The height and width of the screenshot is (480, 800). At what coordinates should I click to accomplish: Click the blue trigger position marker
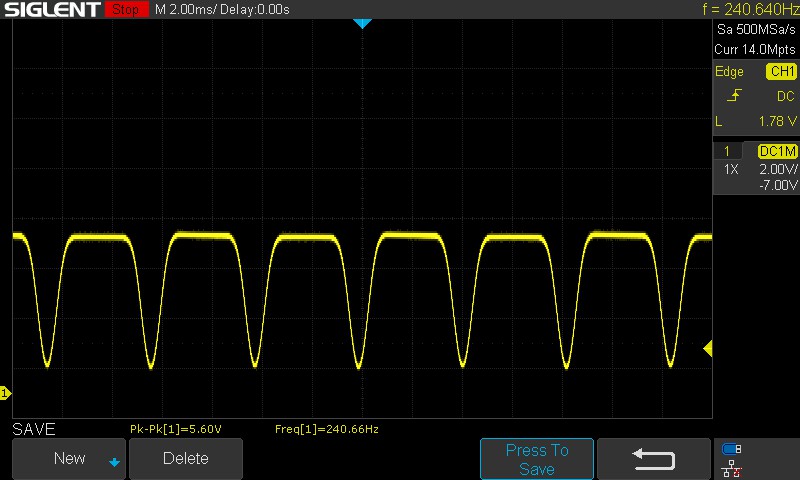pyautogui.click(x=363, y=23)
